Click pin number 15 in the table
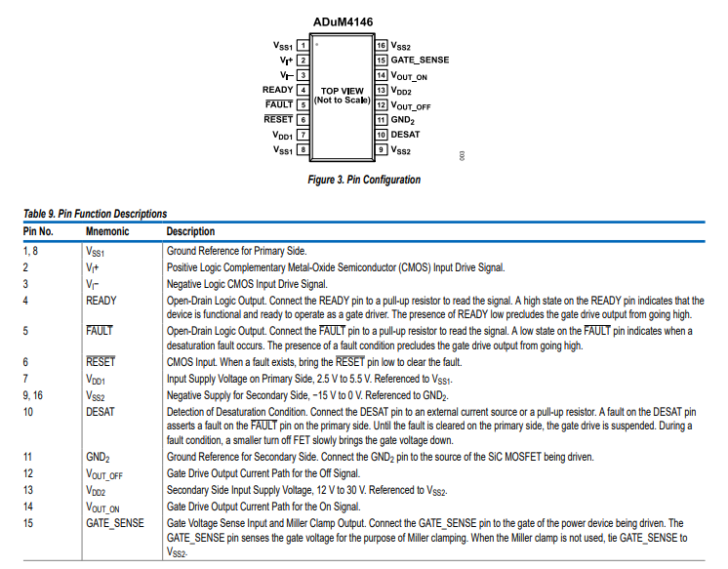The image size is (728, 569). [x=28, y=523]
